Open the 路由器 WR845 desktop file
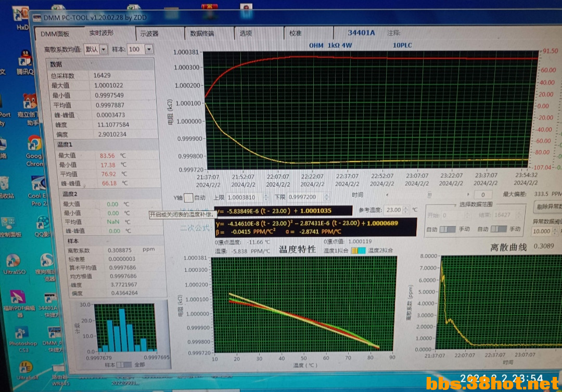This screenshot has width=562, height=392. [59, 376]
